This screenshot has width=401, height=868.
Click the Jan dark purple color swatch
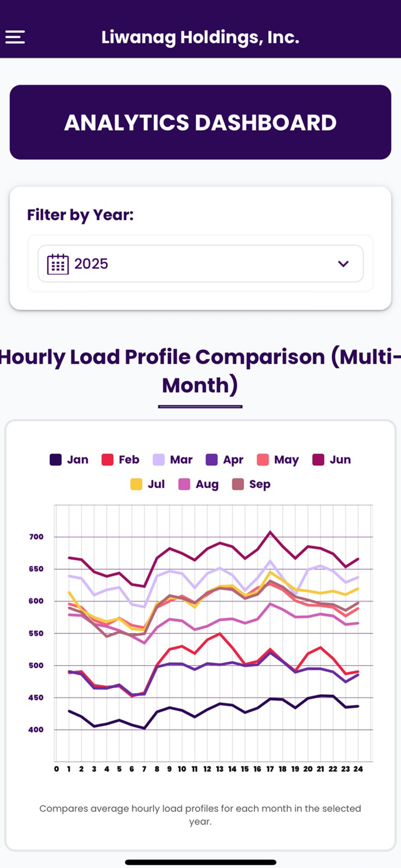(x=56, y=460)
